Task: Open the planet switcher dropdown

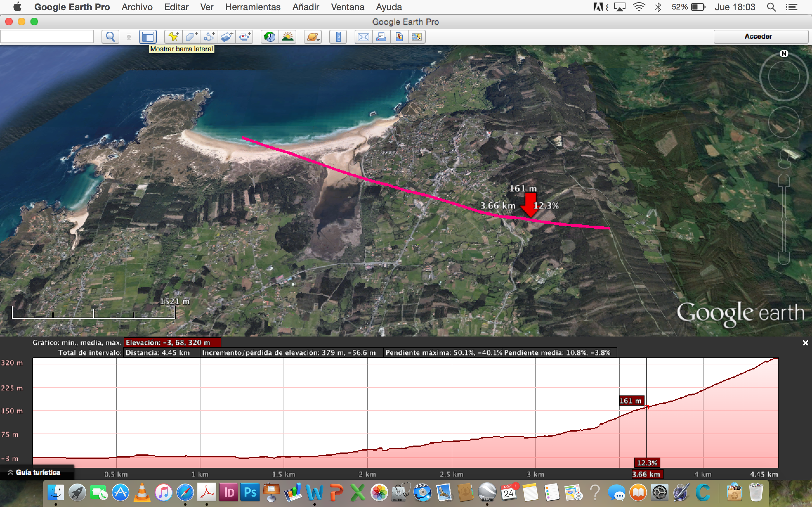Action: pos(313,36)
